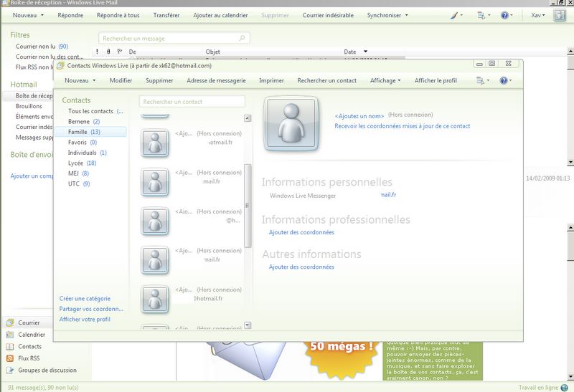Click Afficher le profil in toolbar
Viewport: 574px width, 392px height.
click(436, 80)
